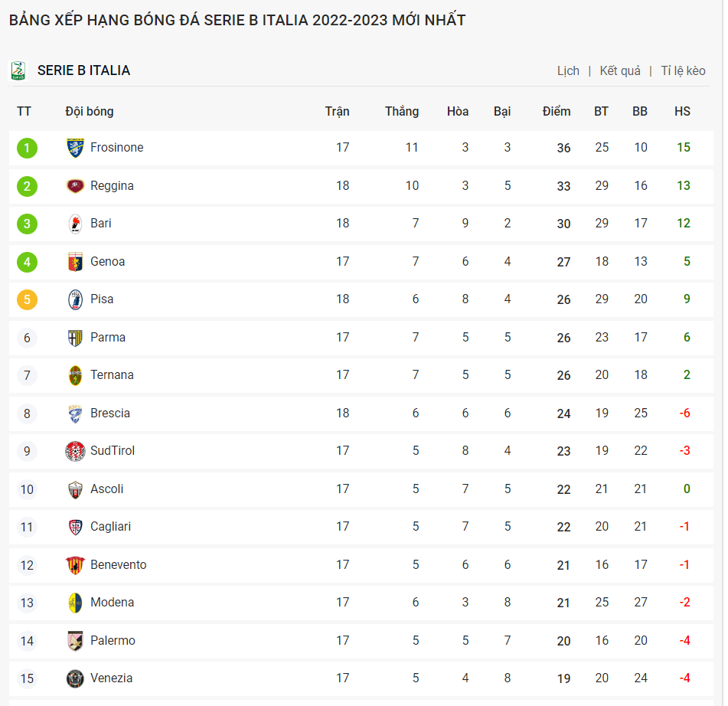The height and width of the screenshot is (706, 728).
Task: Open the Frosinone club crest
Action: 75,148
